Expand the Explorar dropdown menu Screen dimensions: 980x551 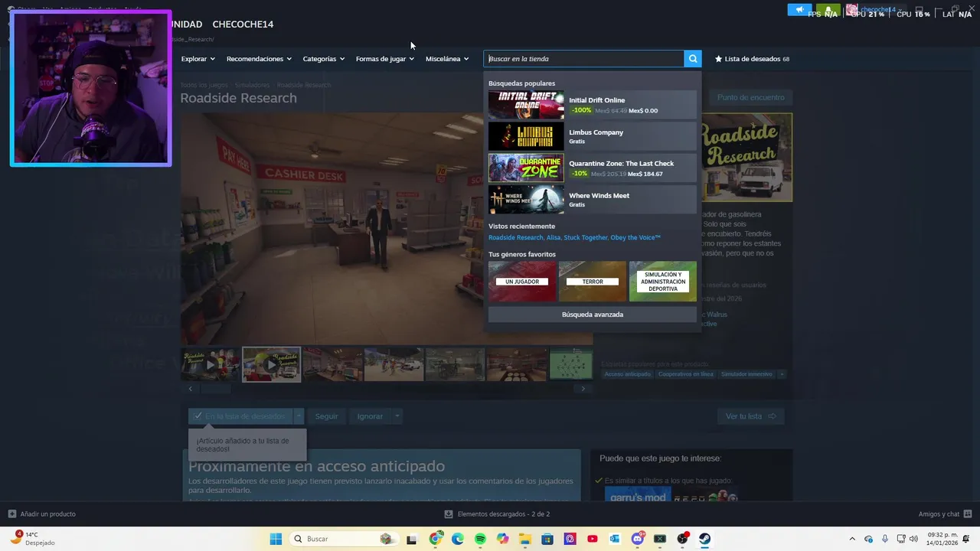198,59
